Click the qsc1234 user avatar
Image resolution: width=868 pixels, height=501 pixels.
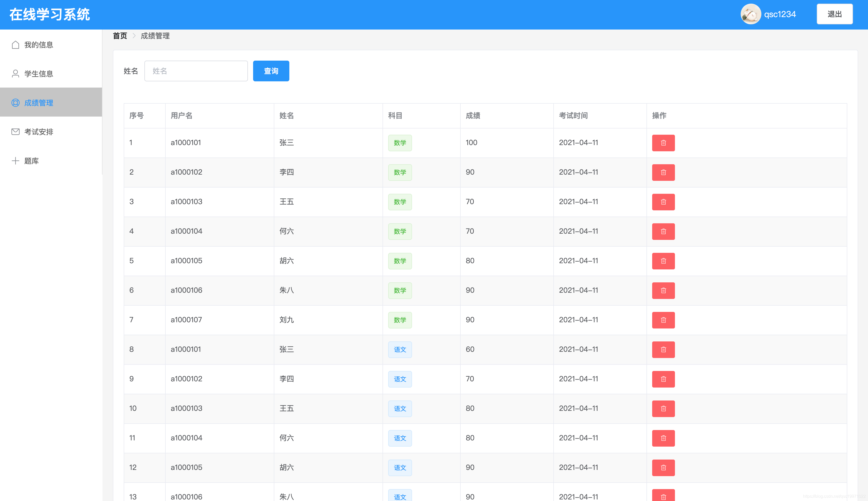(751, 14)
